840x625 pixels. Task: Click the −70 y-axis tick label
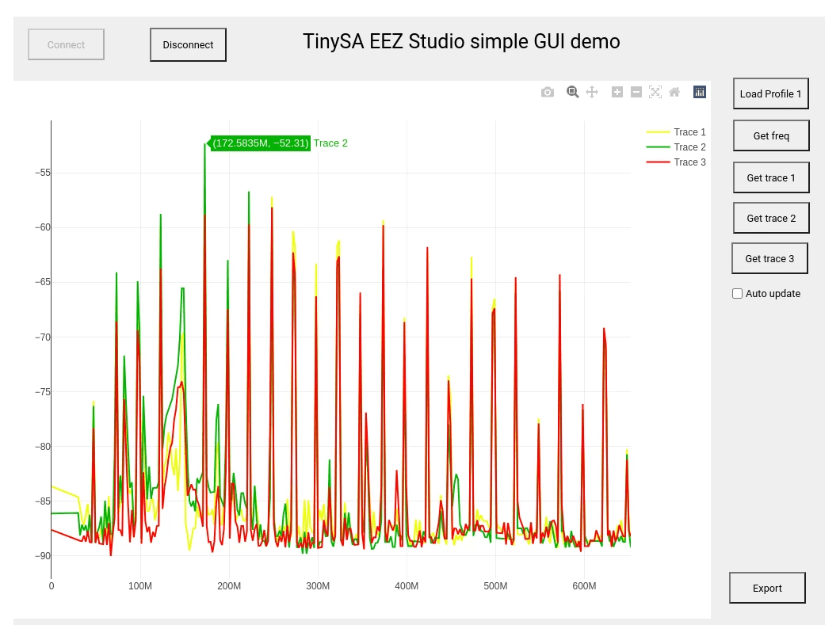click(43, 337)
